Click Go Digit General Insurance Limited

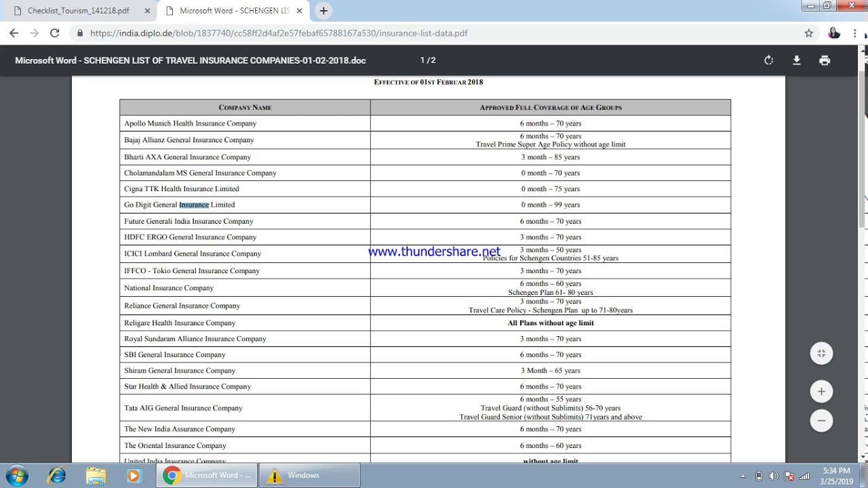179,205
